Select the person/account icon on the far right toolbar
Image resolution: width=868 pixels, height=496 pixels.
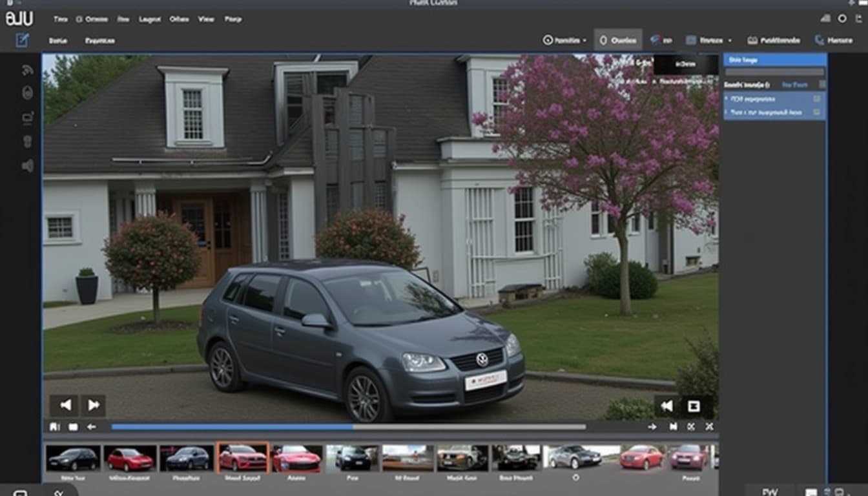pyautogui.click(x=818, y=39)
